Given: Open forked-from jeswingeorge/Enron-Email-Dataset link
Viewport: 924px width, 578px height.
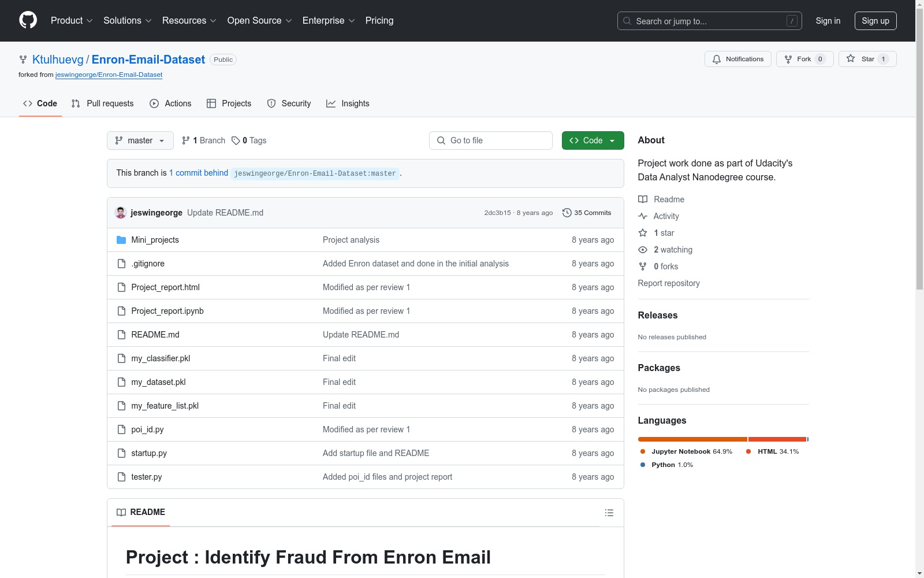Looking at the screenshot, I should tap(109, 75).
